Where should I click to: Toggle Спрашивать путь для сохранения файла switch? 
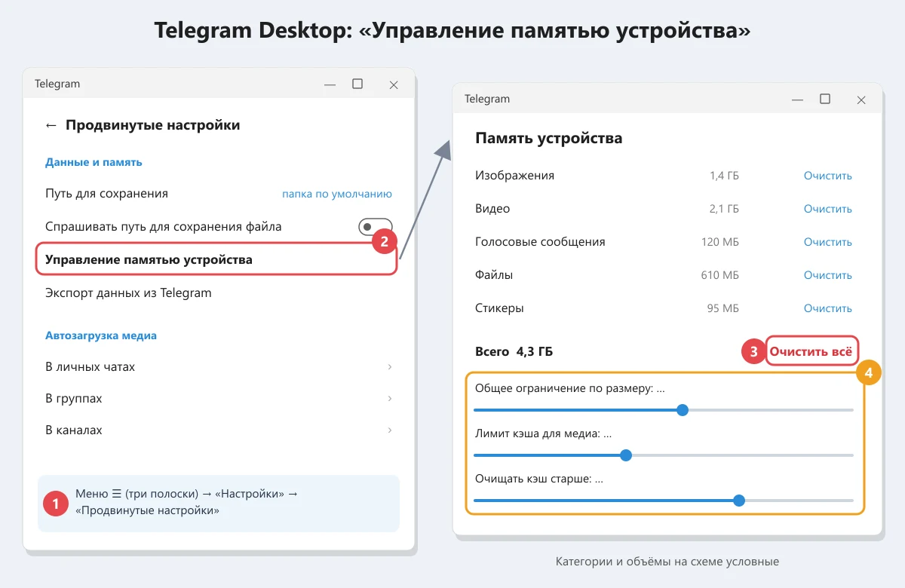pos(375,226)
